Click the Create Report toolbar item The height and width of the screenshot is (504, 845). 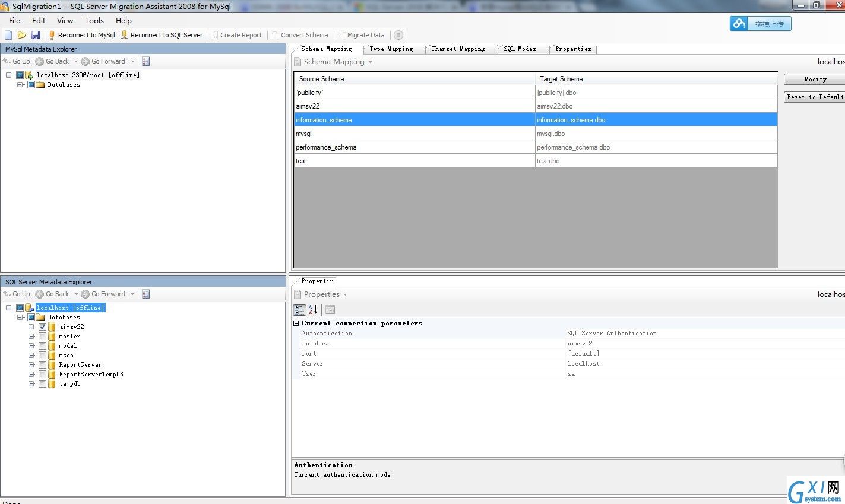point(236,35)
